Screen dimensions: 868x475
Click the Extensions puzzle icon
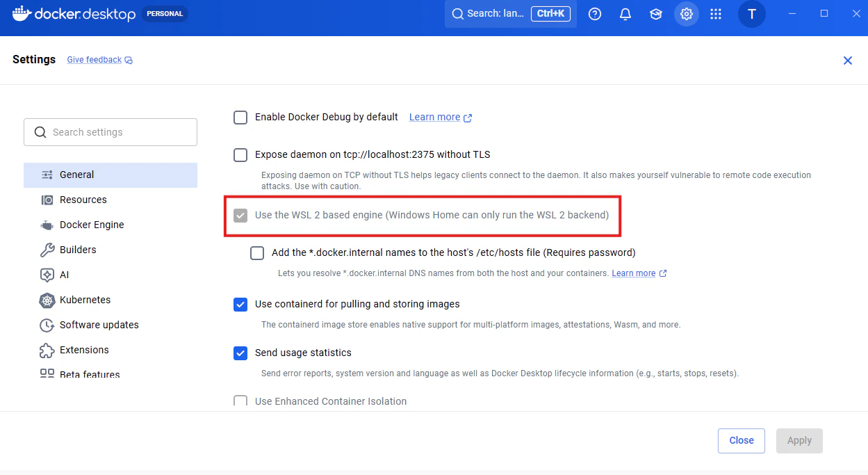tap(47, 350)
